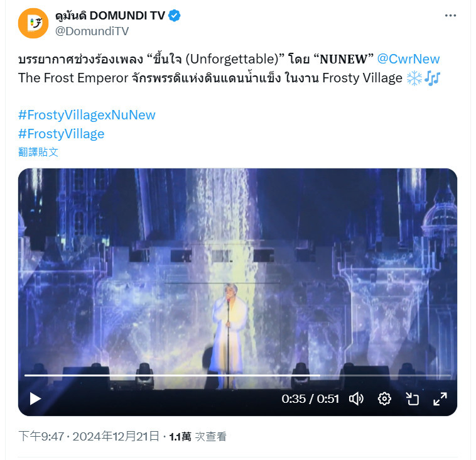Seek on the video progress bar
The image size is (476, 460).
tap(237, 376)
